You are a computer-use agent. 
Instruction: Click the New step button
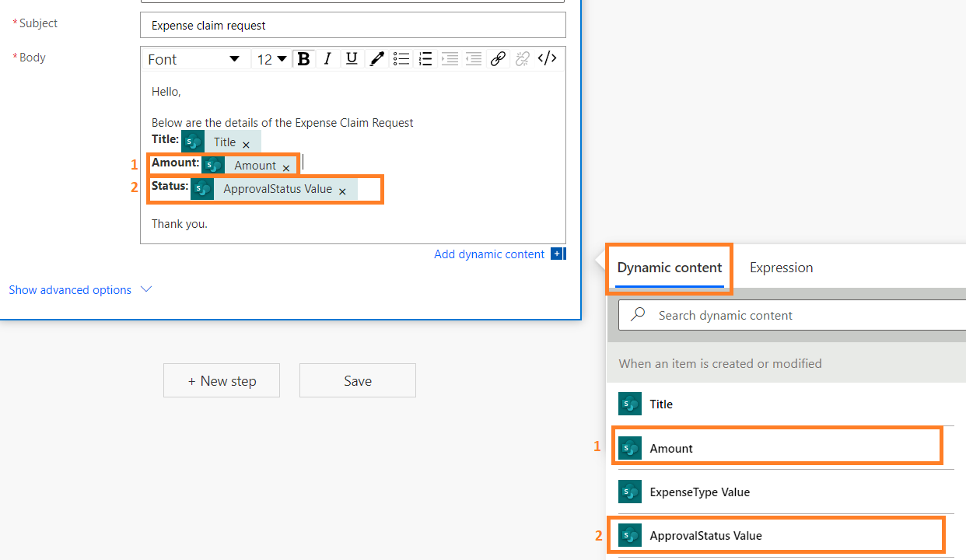[222, 381]
